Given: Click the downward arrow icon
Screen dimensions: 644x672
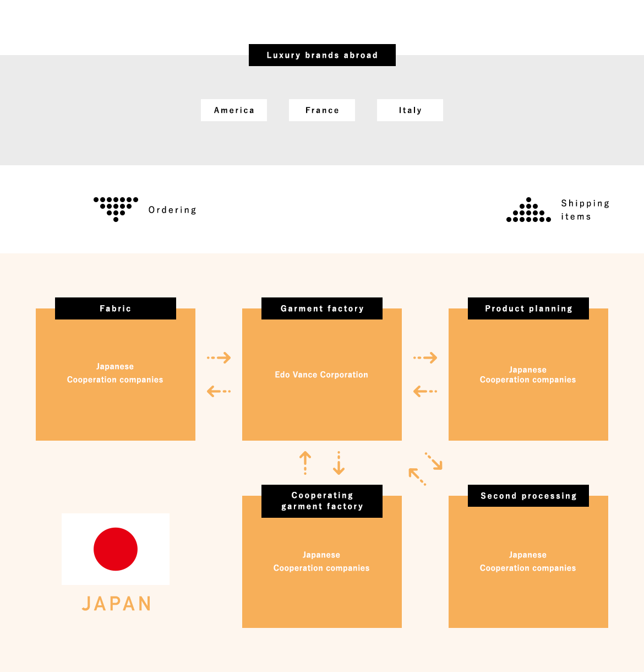Looking at the screenshot, I should tap(116, 209).
